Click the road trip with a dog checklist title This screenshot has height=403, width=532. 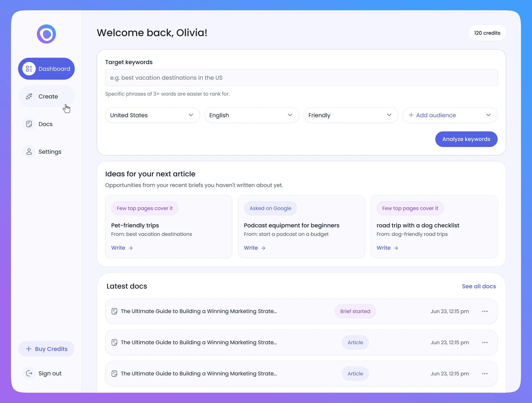tap(418, 225)
